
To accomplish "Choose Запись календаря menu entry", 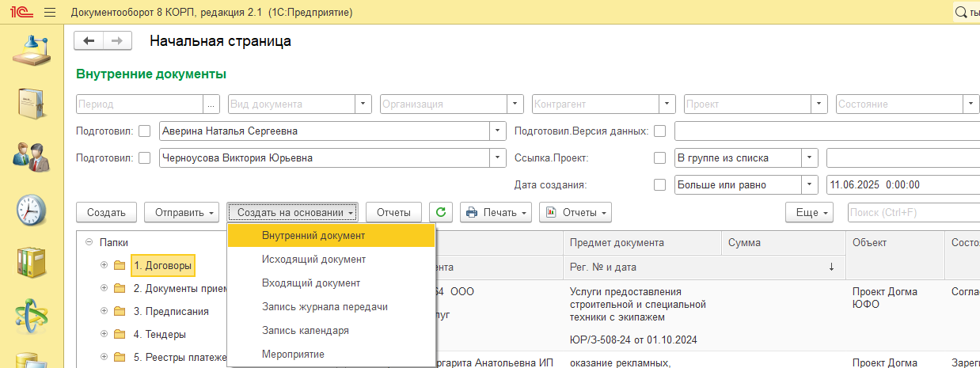I will coord(306,330).
